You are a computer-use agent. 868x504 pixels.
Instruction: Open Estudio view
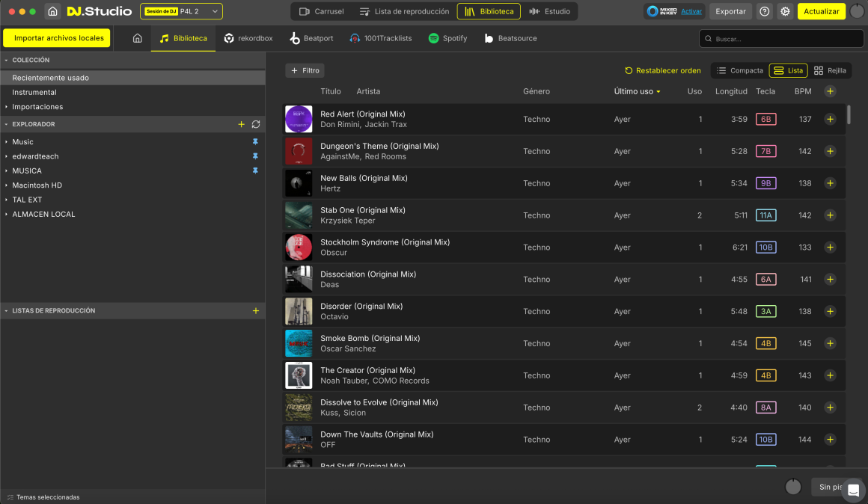coord(550,11)
